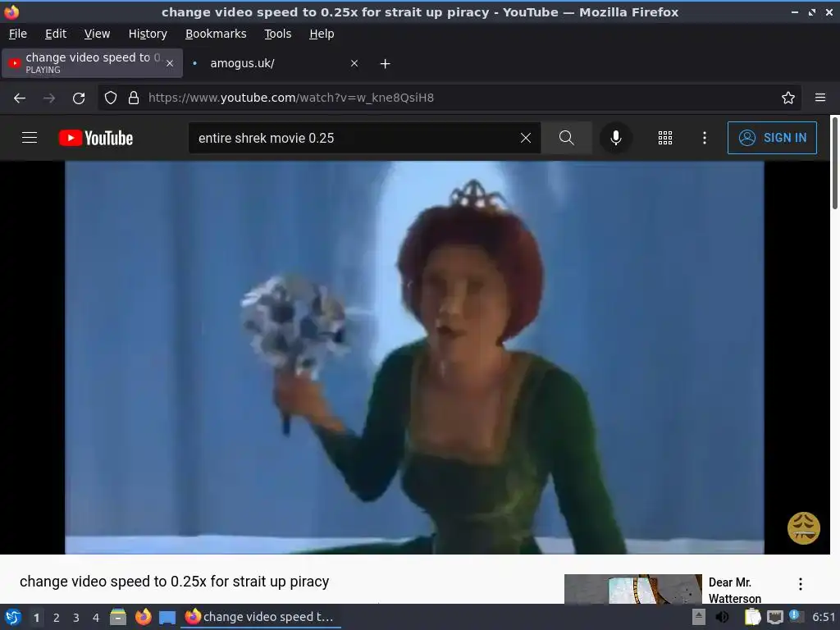Open the Tools menu

[277, 34]
